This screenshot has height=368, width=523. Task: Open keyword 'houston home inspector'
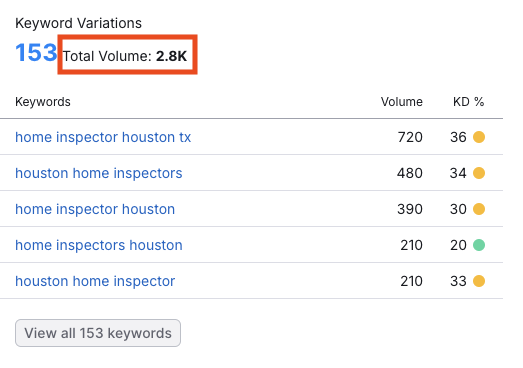point(95,281)
